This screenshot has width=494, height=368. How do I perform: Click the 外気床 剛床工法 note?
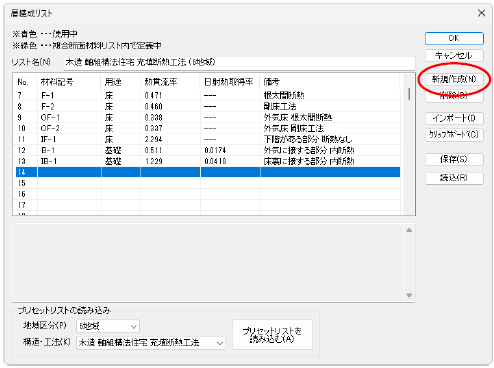coord(294,128)
